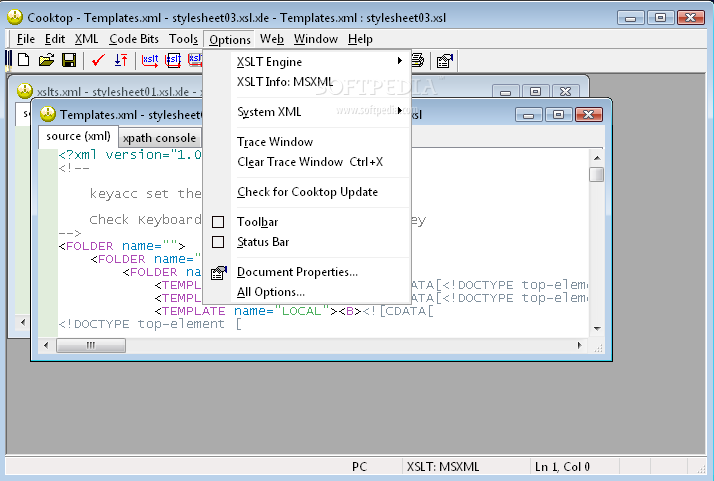714x481 pixels.
Task: Click the partially hidden third xslt toolbar icon
Action: (x=195, y=60)
